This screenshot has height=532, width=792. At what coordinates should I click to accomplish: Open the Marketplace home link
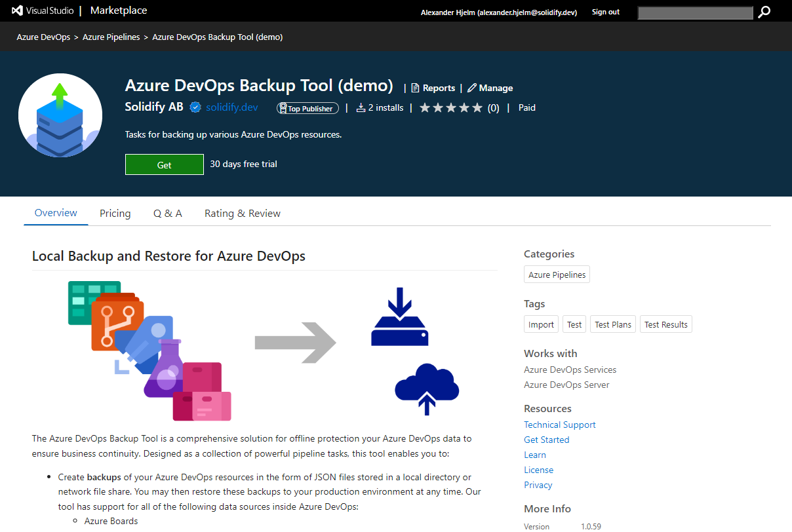click(119, 10)
